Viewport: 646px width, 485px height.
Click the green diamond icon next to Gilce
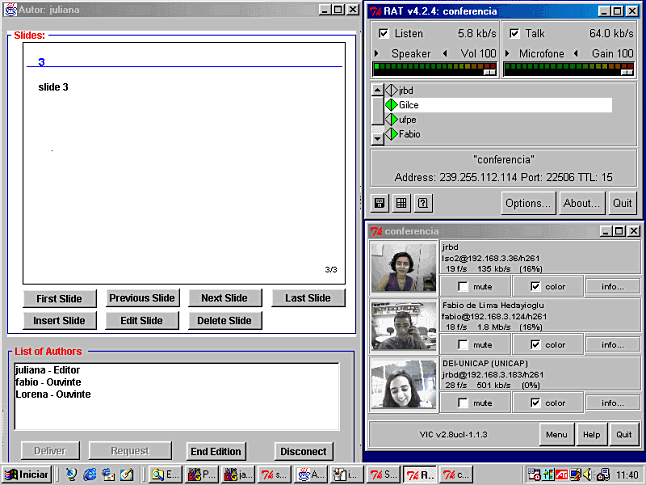(391, 105)
